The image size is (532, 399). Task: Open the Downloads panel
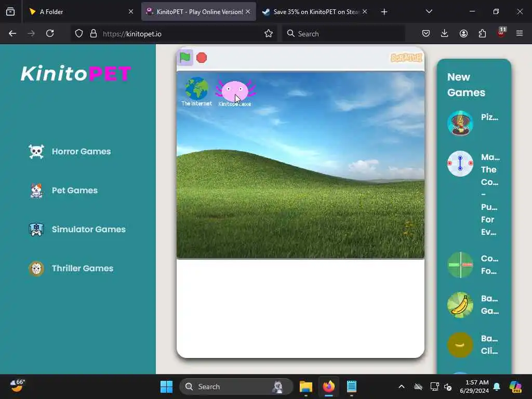445,34
